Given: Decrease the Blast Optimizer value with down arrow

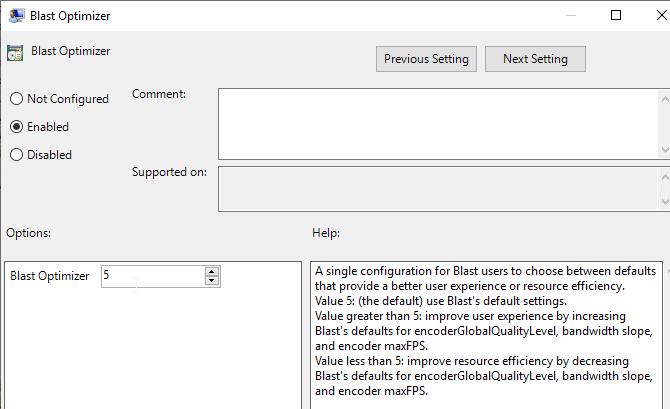Looking at the screenshot, I should pos(212,281).
